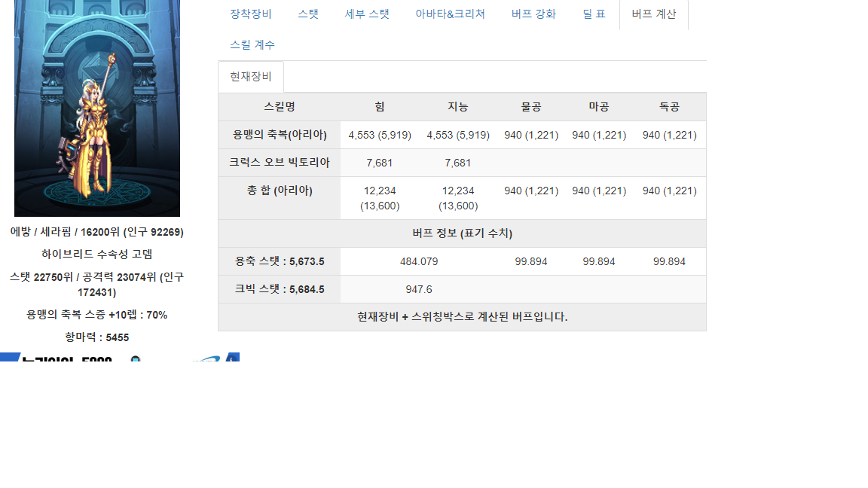This screenshot has width=868, height=488.
Task: Click 힘 value 7,681 in 크럭스 row
Action: tap(380, 163)
